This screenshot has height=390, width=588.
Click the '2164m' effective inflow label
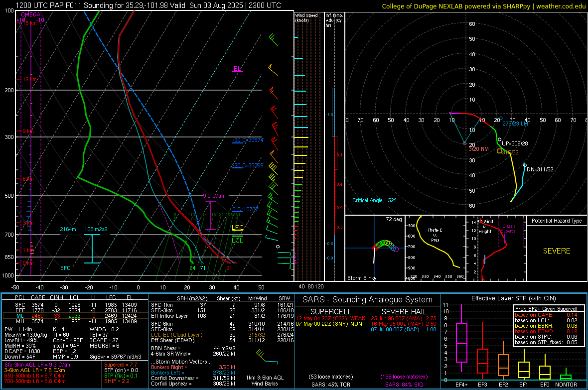68,229
